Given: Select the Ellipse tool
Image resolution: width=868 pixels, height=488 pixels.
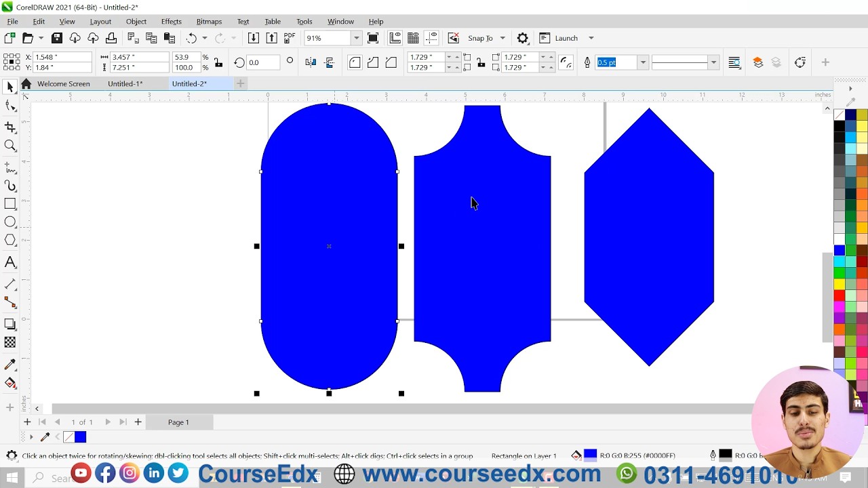Looking at the screenshot, I should click(x=10, y=222).
